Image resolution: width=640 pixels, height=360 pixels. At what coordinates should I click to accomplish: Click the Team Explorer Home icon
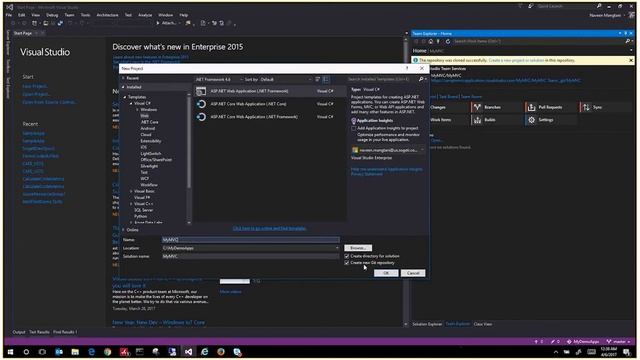coord(431,41)
